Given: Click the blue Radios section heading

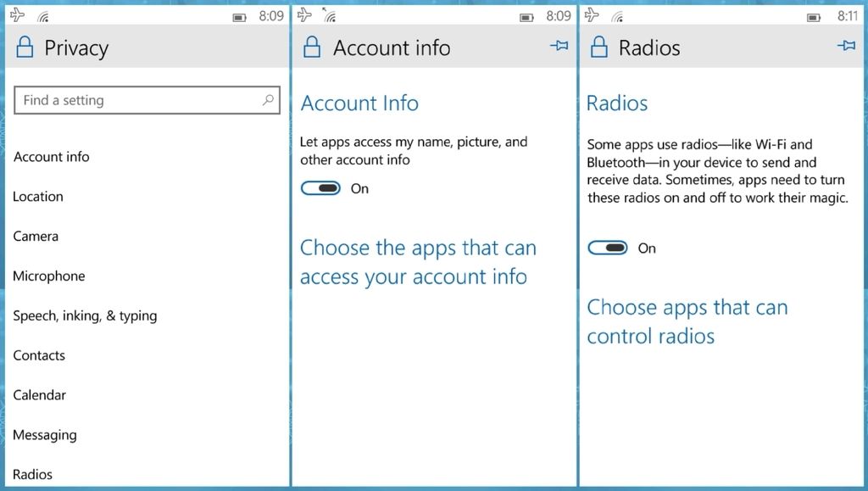Looking at the screenshot, I should pyautogui.click(x=617, y=103).
